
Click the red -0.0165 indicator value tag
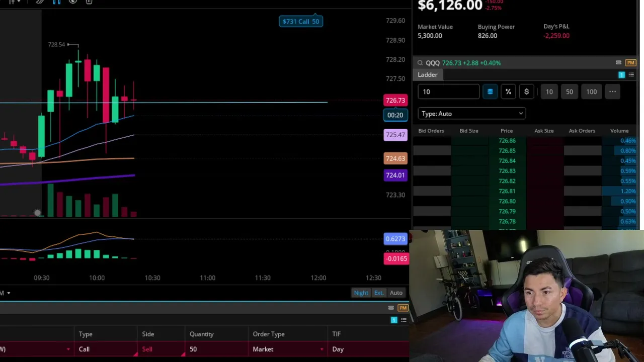[x=396, y=258]
